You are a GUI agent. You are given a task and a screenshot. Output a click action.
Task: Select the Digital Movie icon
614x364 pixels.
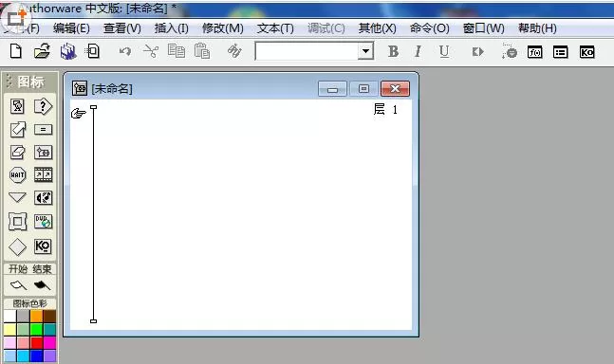[43, 174]
